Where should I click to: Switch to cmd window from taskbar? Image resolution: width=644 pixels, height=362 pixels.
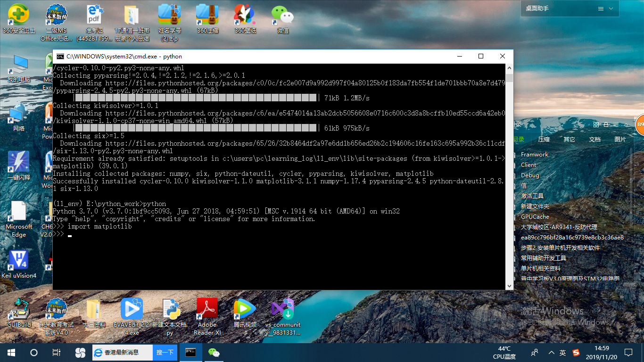click(191, 353)
